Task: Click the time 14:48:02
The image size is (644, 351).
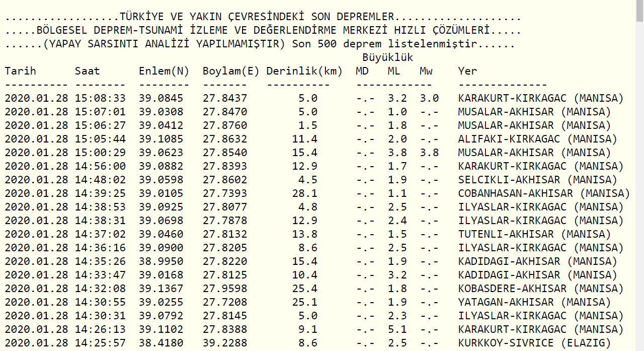Action: [x=100, y=180]
